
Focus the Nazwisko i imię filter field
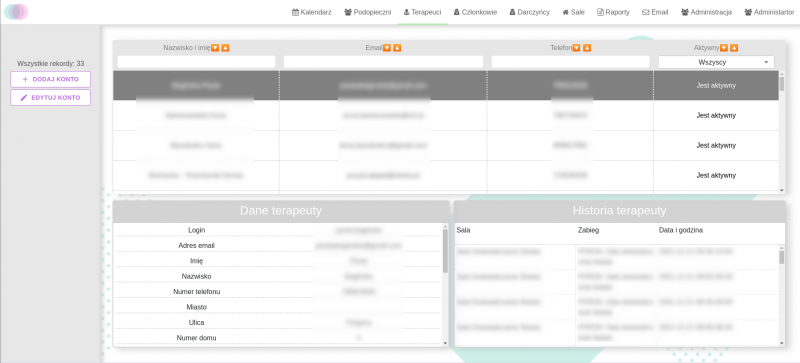point(196,62)
